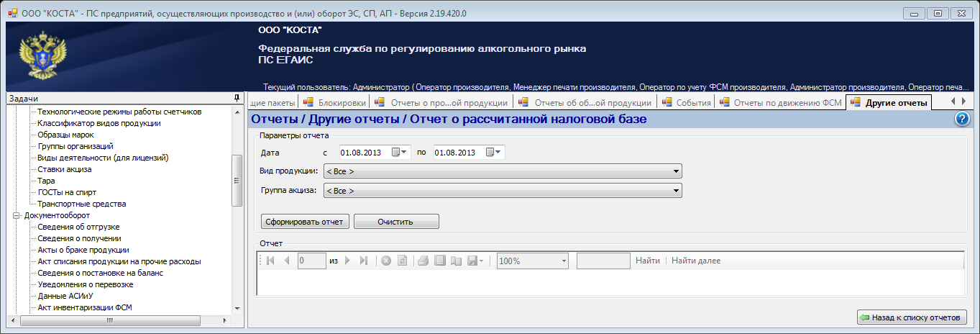Click Найти далее in report toolbar
This screenshot has height=334, width=980.
coord(696,261)
